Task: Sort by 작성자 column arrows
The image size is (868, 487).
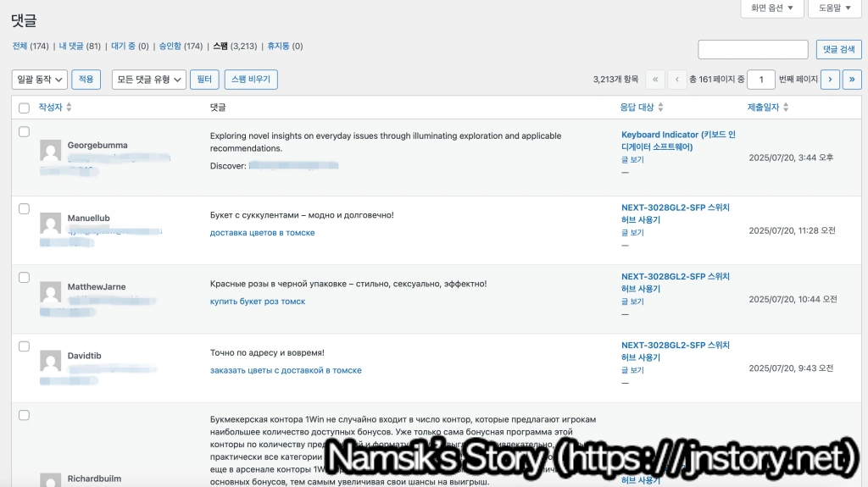Action: [x=69, y=108]
